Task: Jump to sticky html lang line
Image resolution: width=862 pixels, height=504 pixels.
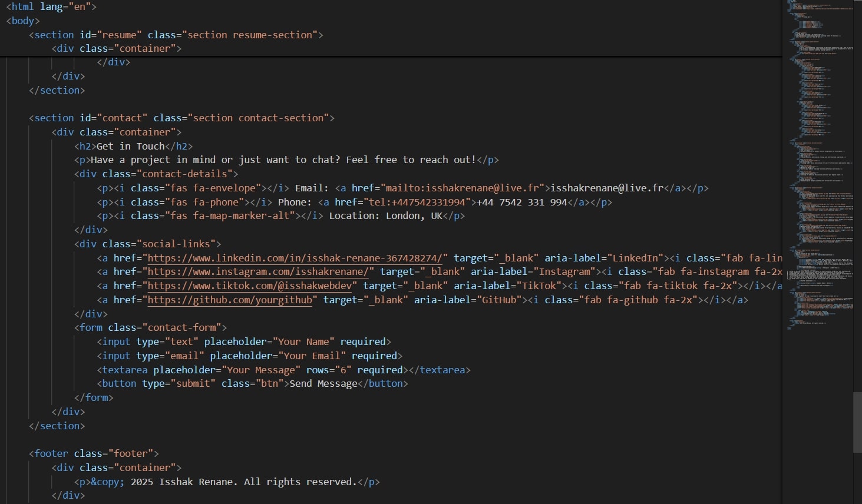Action: [x=51, y=7]
